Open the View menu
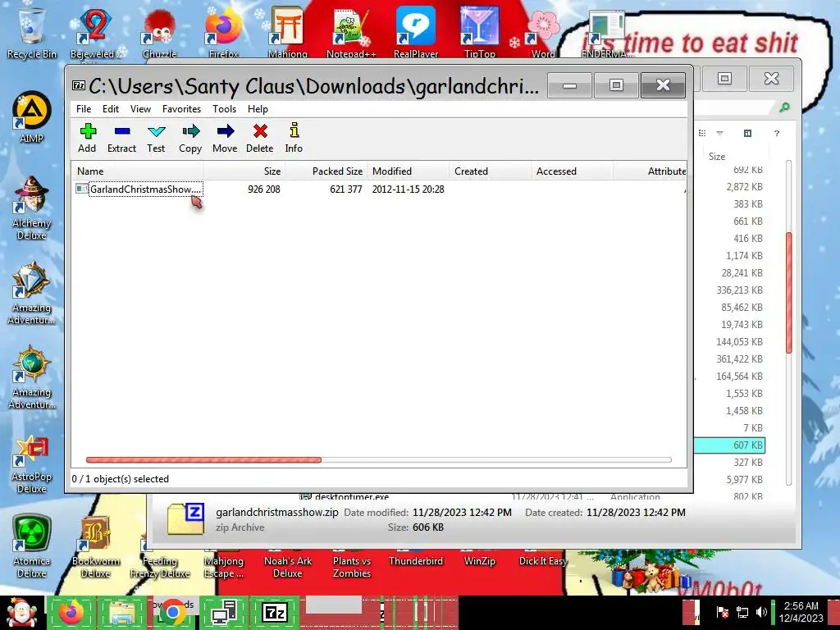The height and width of the screenshot is (630, 840). tap(140, 109)
